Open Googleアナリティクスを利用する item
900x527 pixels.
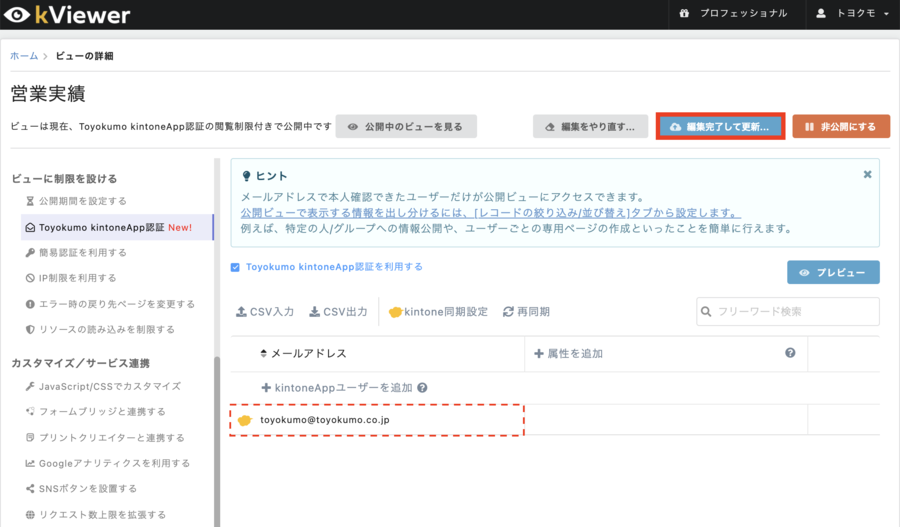click(x=114, y=463)
